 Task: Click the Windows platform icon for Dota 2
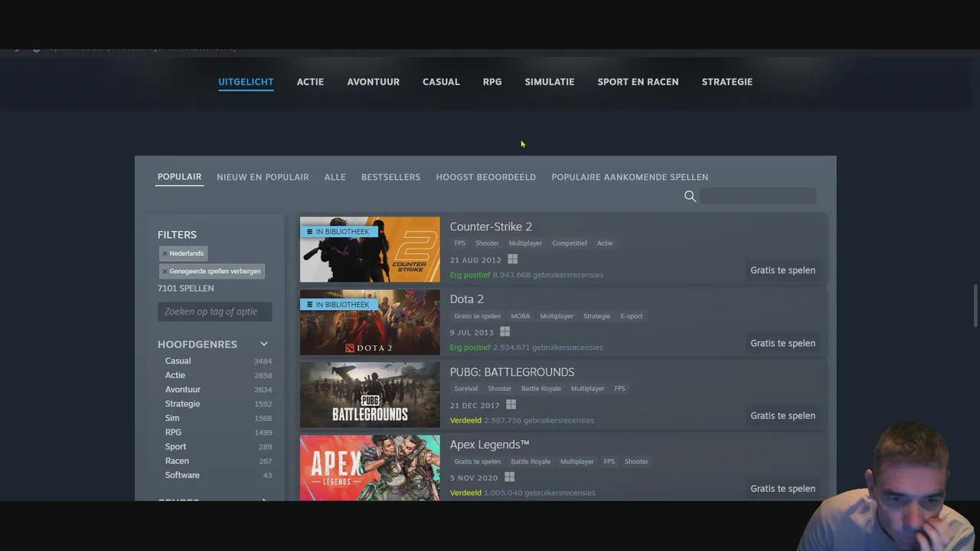click(x=505, y=332)
